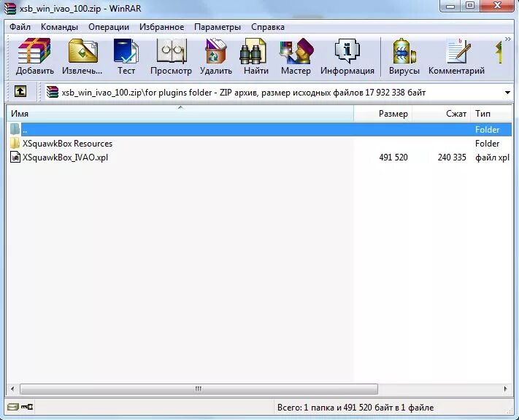
Task: Click the disk drive icon in status bar
Action: [13, 407]
